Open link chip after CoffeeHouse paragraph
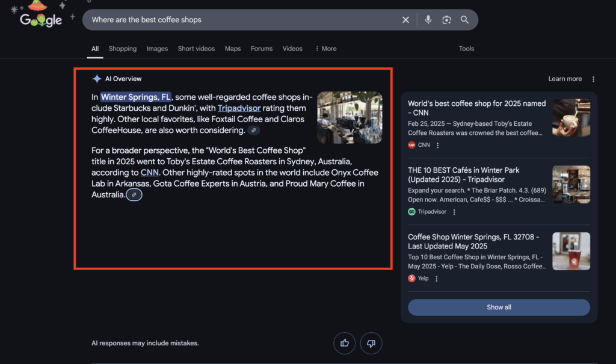This screenshot has width=616, height=364. click(x=253, y=130)
